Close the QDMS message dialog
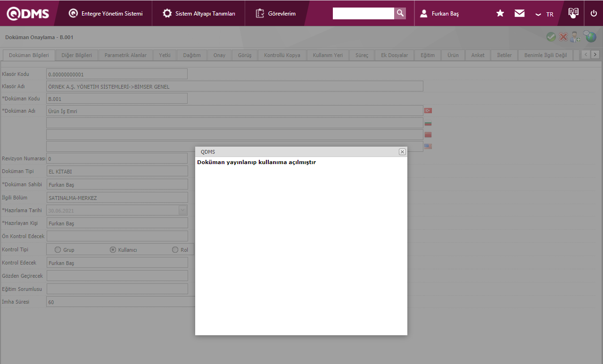 tap(402, 152)
